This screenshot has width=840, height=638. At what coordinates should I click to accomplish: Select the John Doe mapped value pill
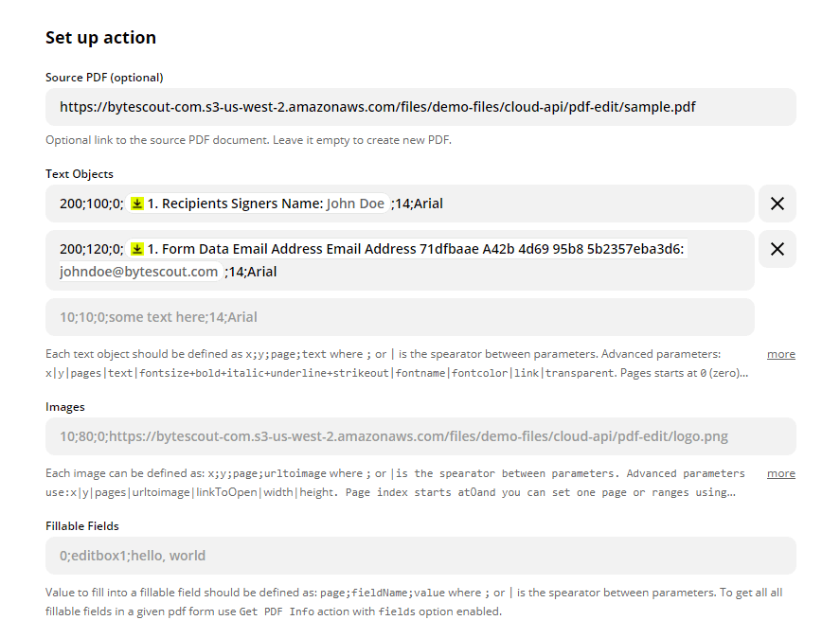pos(355,204)
